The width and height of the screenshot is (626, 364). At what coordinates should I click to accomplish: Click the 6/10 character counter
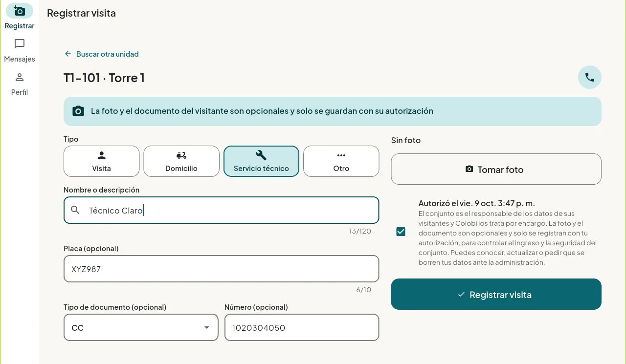pos(364,290)
